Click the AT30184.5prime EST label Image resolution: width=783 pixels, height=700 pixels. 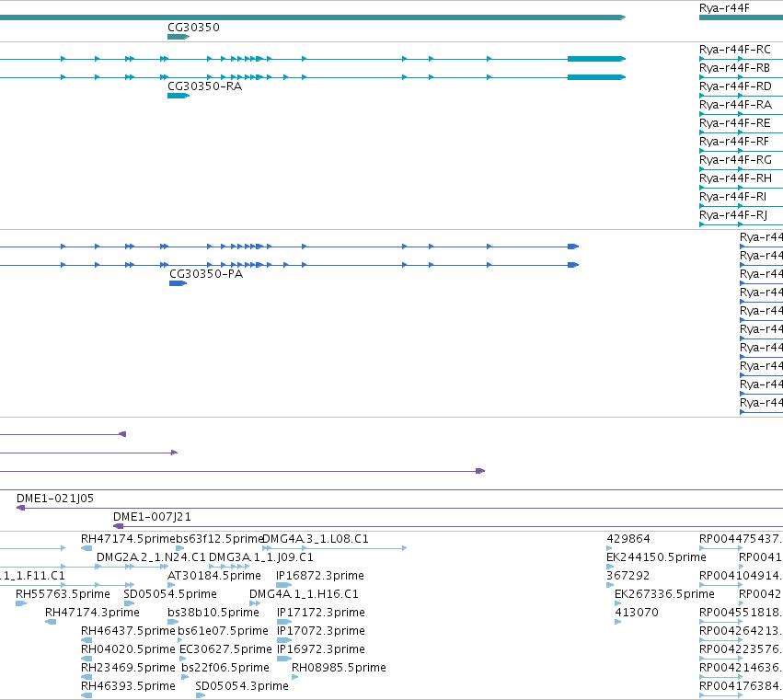click(214, 576)
